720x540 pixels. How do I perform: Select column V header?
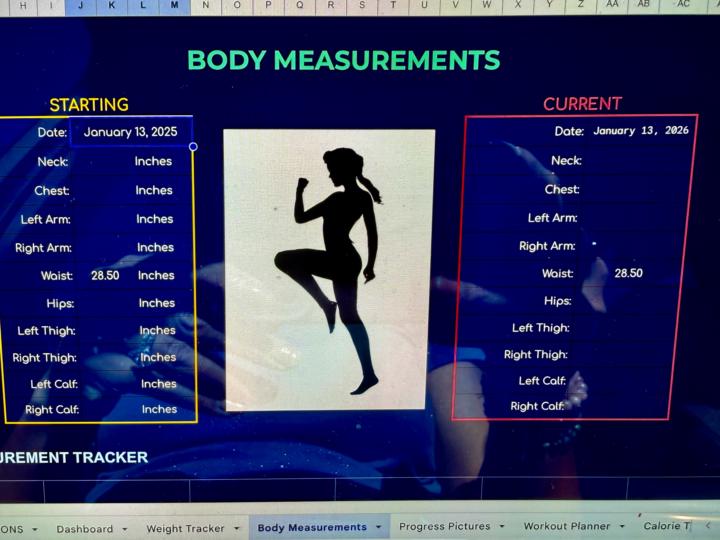point(456,5)
